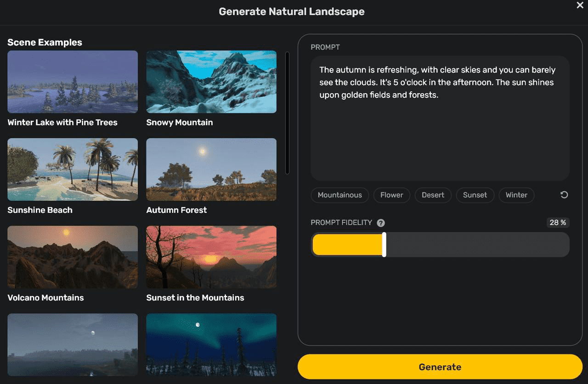Open the Prompt Fidelity help tooltip
Screen dimensions: 588x384
381,223
